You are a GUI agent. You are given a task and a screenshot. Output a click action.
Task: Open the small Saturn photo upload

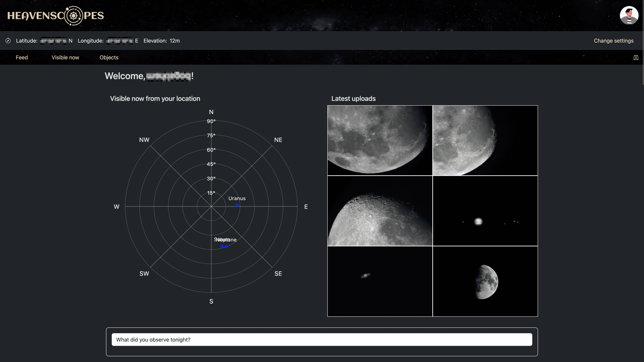[380, 281]
